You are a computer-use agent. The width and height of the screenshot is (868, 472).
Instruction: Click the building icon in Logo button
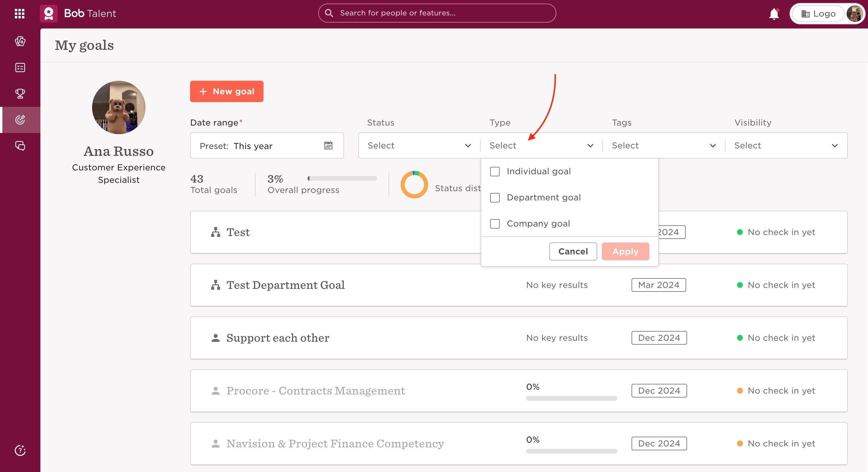pyautogui.click(x=805, y=14)
